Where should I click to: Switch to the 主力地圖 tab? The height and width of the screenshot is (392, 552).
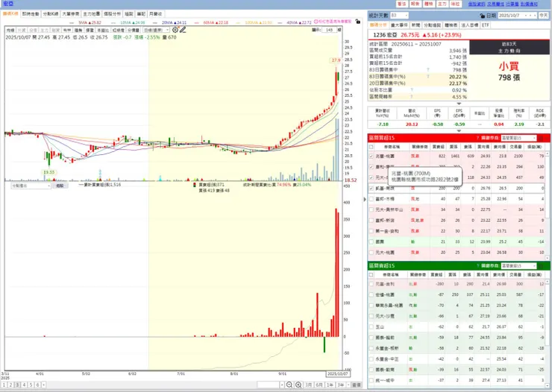pyautogui.click(x=92, y=13)
